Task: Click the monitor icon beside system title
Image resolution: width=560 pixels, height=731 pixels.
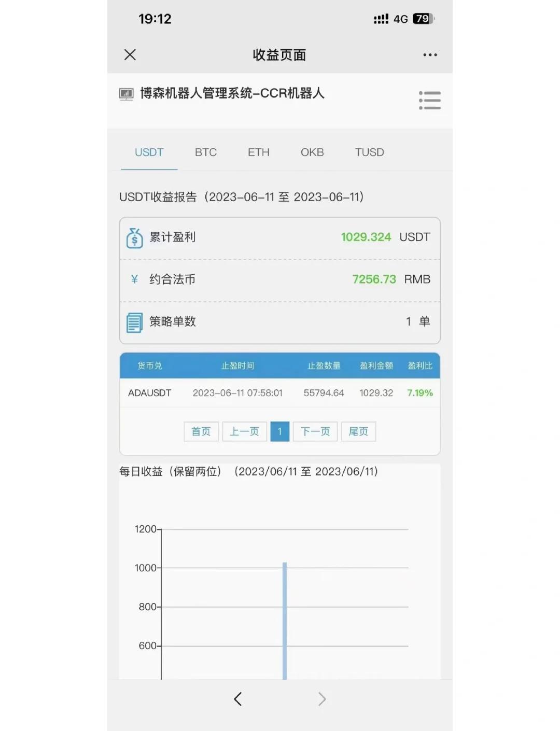Action: tap(126, 94)
